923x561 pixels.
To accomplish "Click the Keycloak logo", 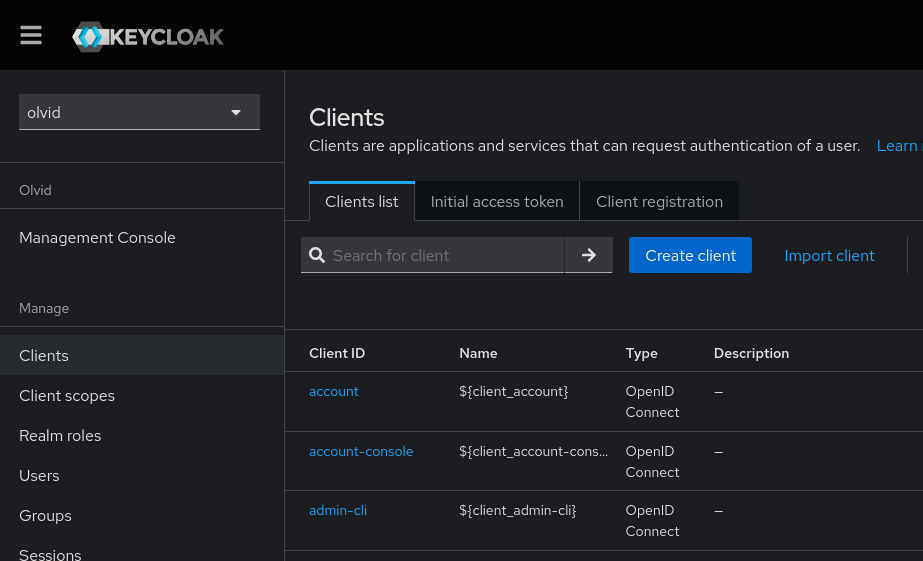I will coord(148,36).
